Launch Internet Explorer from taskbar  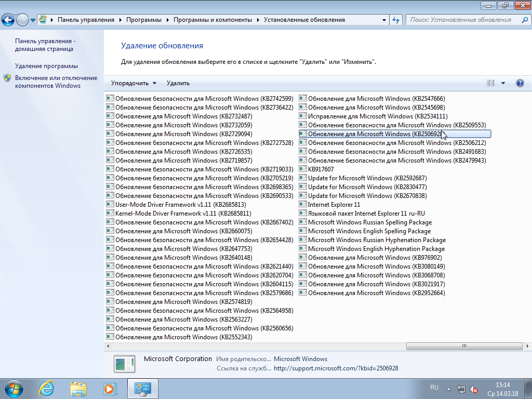pyautogui.click(x=46, y=389)
